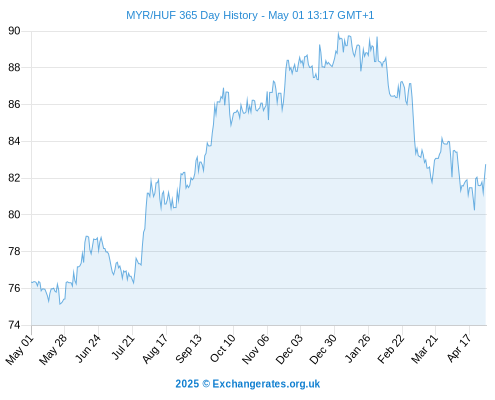Image resolution: width=495 pixels, height=400 pixels.
Task: Click the Oct 10 date label
Action: [x=222, y=348]
